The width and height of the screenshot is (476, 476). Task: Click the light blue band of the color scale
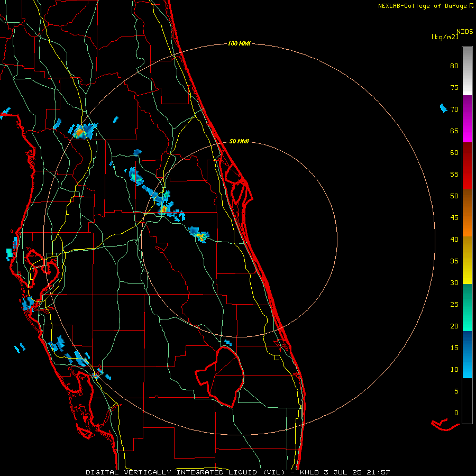click(467, 354)
